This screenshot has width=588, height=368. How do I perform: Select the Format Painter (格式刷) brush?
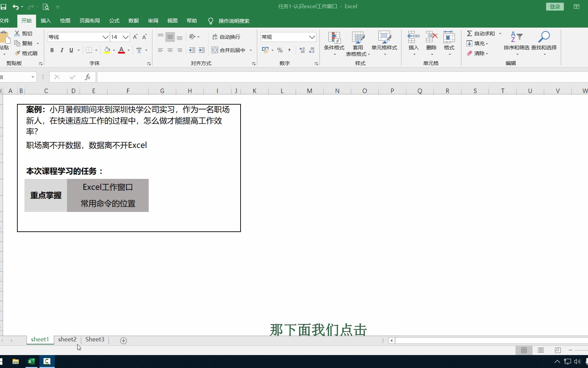click(x=17, y=53)
